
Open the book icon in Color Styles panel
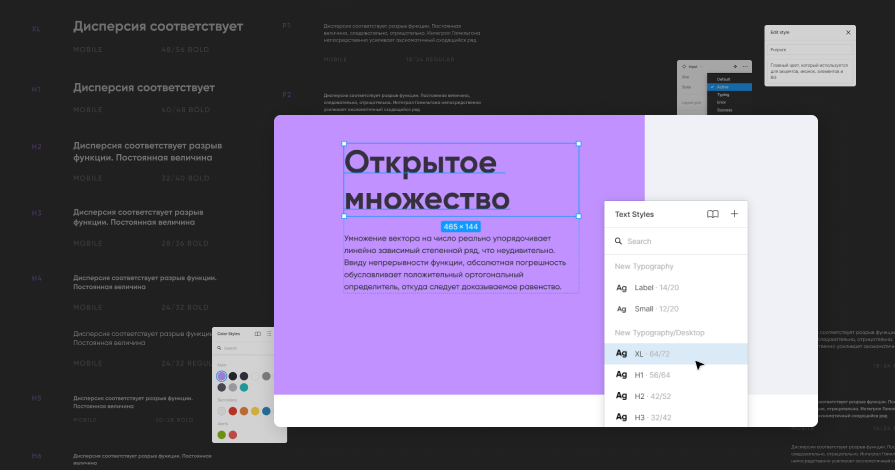point(257,334)
